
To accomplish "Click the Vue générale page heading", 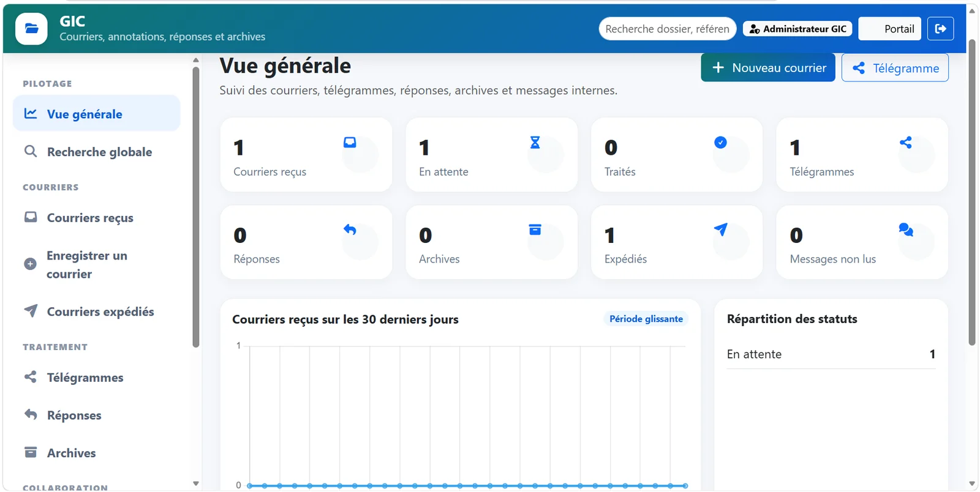I will [285, 65].
